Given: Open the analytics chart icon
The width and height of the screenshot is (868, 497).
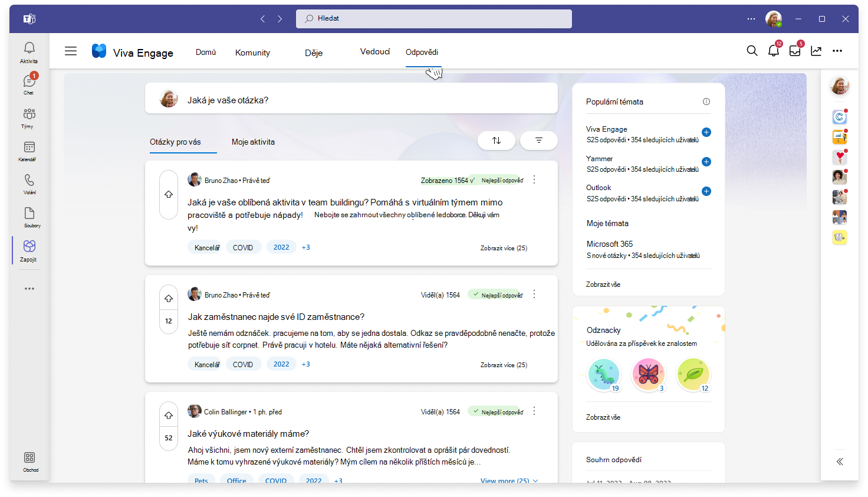Looking at the screenshot, I should 816,51.
